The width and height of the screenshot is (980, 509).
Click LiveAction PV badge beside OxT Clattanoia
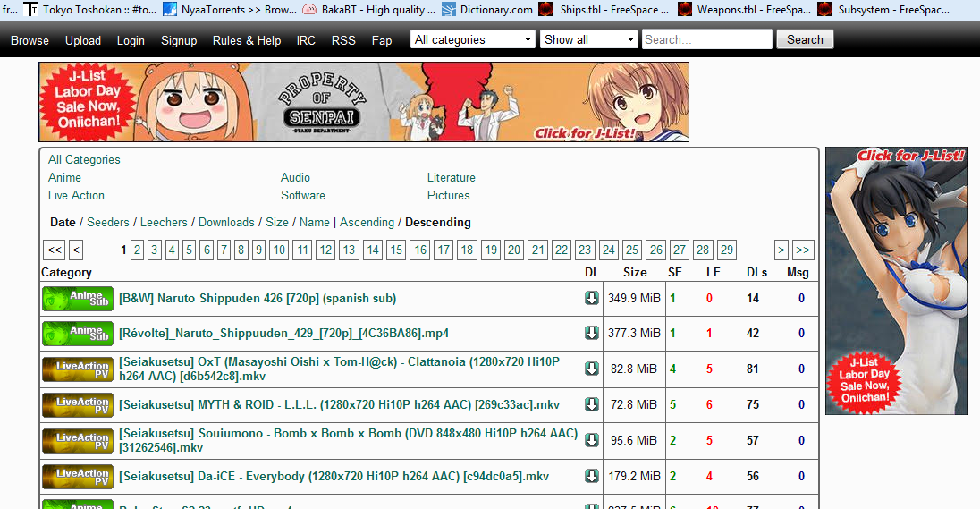point(78,369)
